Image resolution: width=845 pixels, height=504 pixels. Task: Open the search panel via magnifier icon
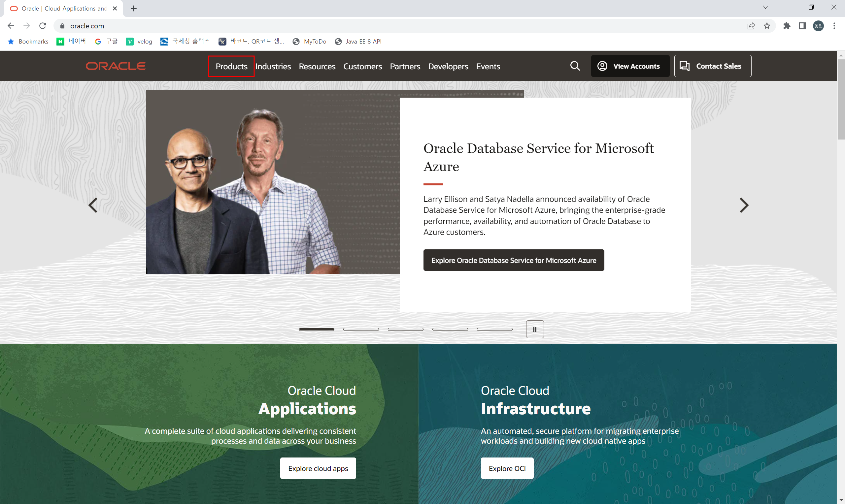click(x=575, y=66)
